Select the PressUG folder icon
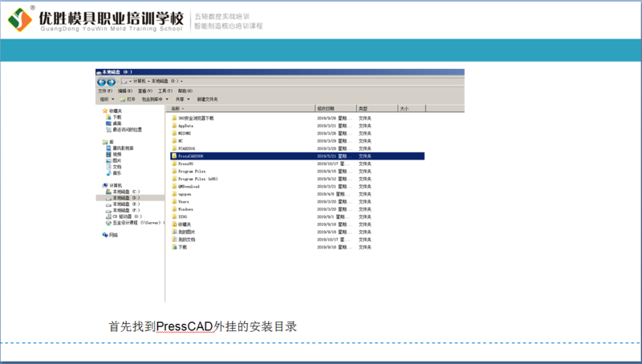Screen dimensions: 642x364 174,164
